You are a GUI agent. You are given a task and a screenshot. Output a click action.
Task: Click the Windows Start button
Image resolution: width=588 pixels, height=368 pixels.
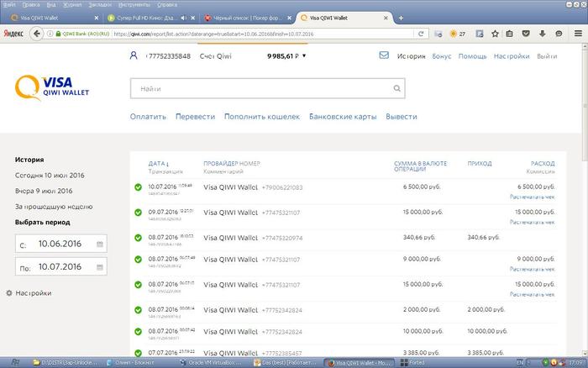pos(15,363)
